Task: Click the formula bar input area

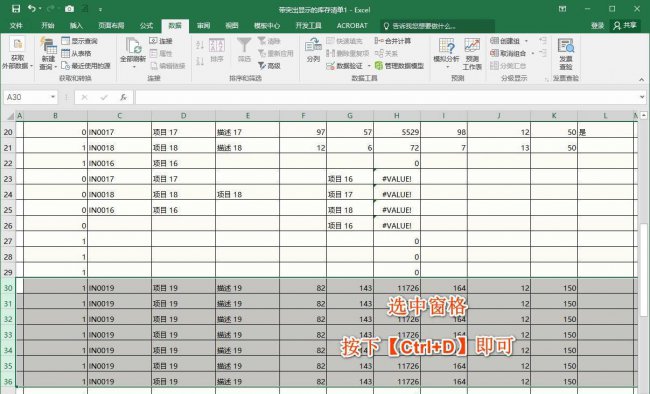Action: (387, 97)
